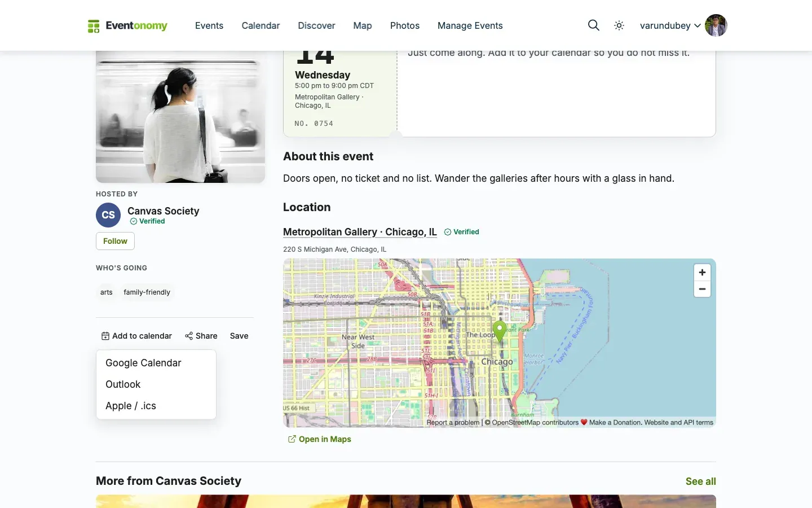
Task: Open the Map nav item
Action: [363, 25]
